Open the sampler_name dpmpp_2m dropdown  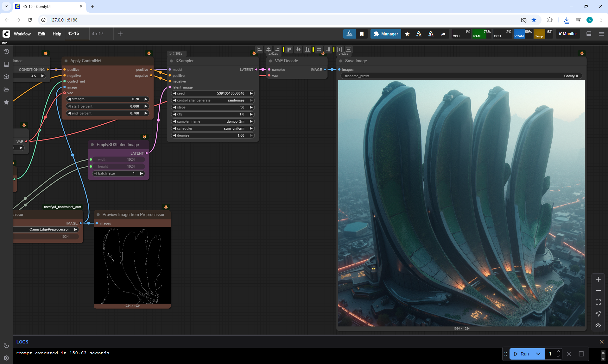213,121
